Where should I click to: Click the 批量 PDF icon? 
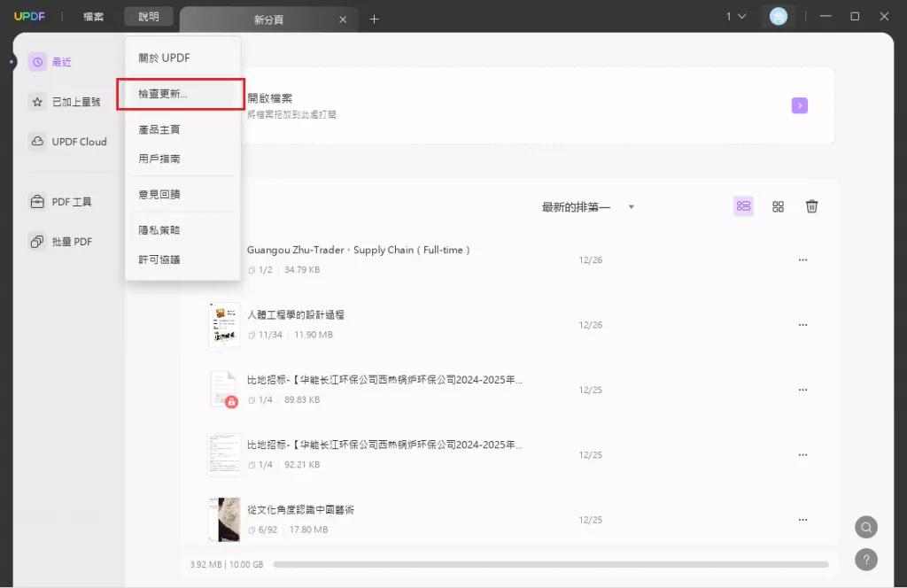pos(37,242)
